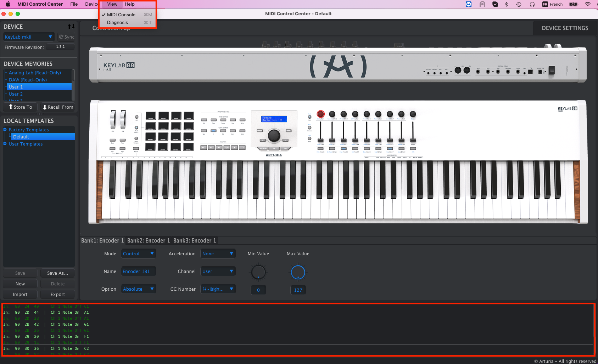Click the headphones icon in the menu bar
The image size is (598, 364).
point(532,4)
